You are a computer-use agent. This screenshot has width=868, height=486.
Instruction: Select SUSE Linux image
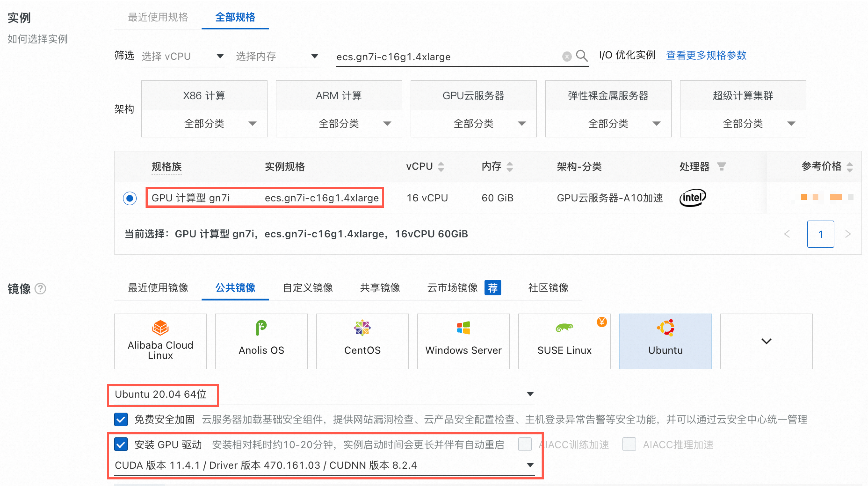[564, 341]
